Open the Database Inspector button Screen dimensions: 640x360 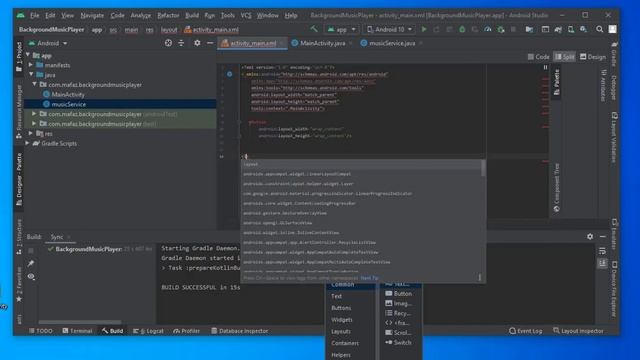pyautogui.click(x=240, y=331)
